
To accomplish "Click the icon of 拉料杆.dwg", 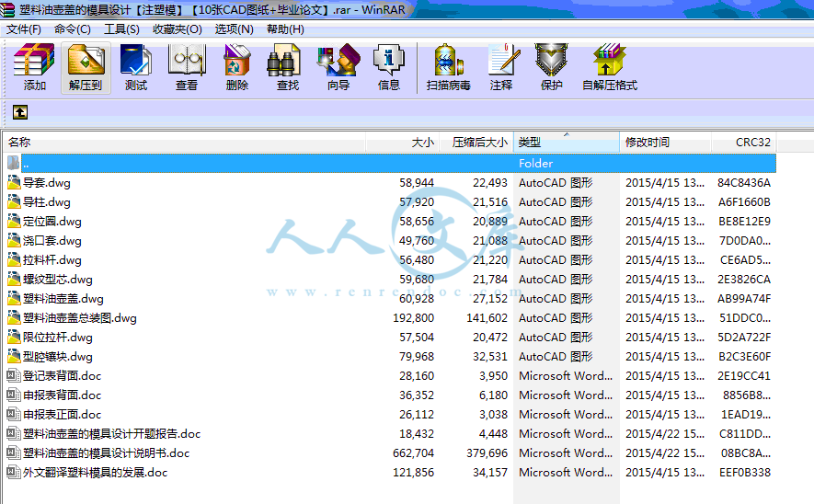I will coord(14,260).
